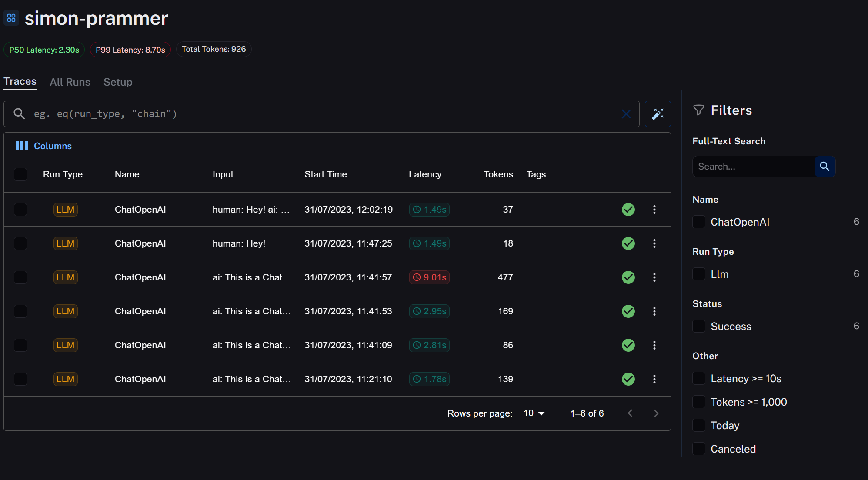
Task: Clear the filter query with the X icon
Action: click(x=626, y=114)
